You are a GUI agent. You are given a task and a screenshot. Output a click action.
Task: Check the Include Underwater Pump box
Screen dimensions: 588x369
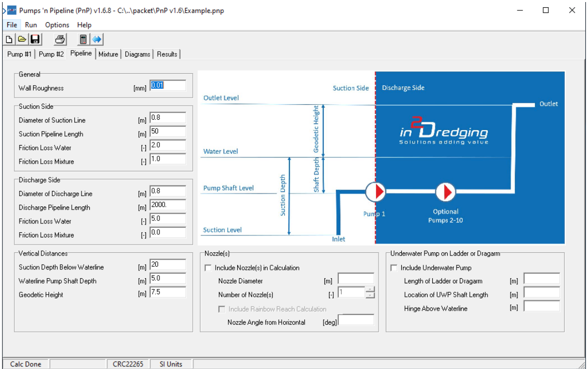click(x=394, y=268)
